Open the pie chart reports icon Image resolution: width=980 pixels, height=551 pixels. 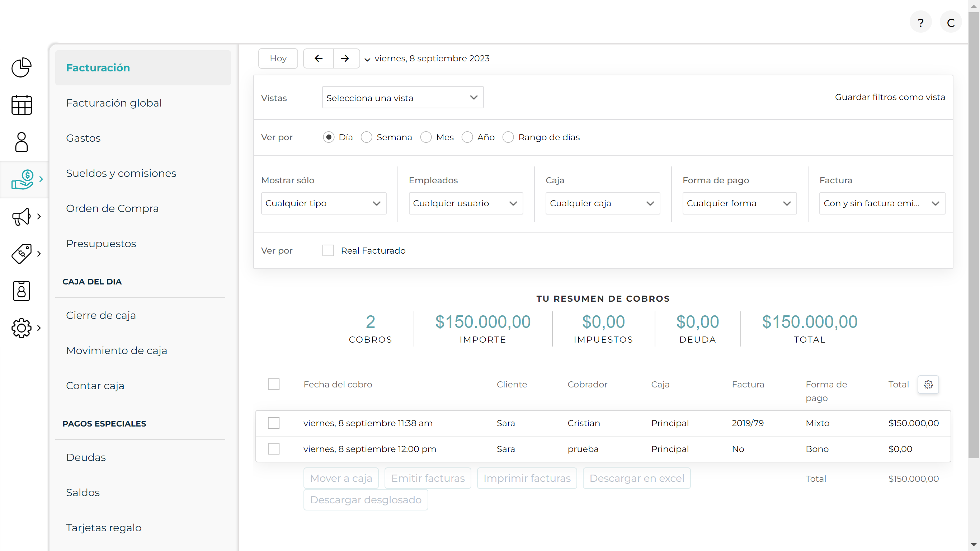point(21,67)
